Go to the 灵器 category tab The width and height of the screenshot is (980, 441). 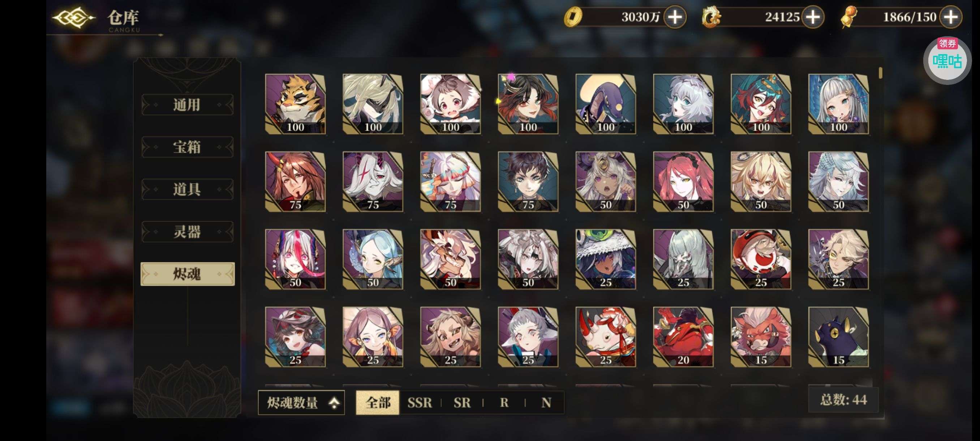187,232
